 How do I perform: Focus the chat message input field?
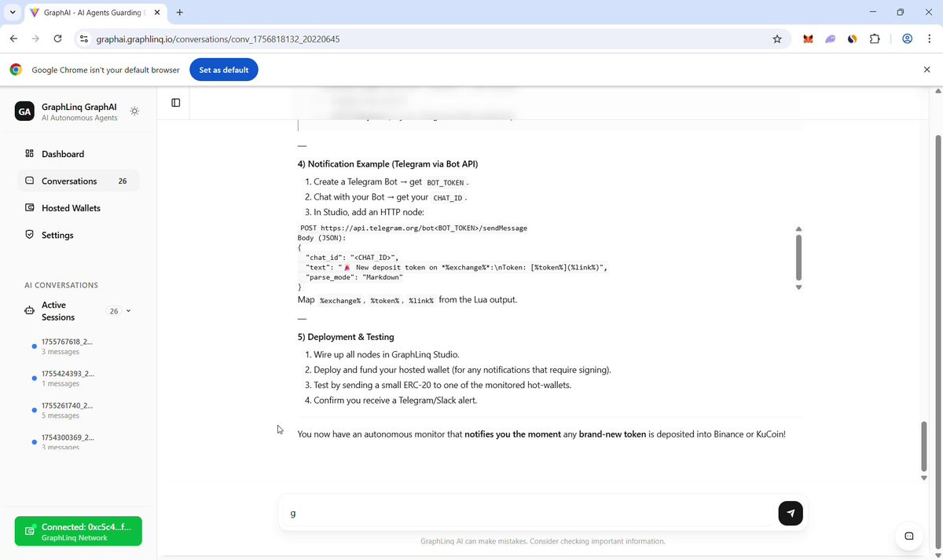pos(530,513)
